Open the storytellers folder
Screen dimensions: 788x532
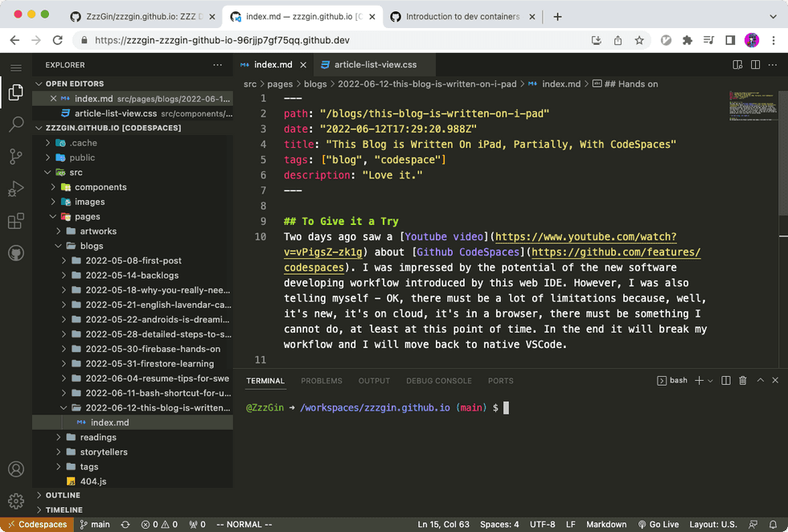click(x=133, y=452)
